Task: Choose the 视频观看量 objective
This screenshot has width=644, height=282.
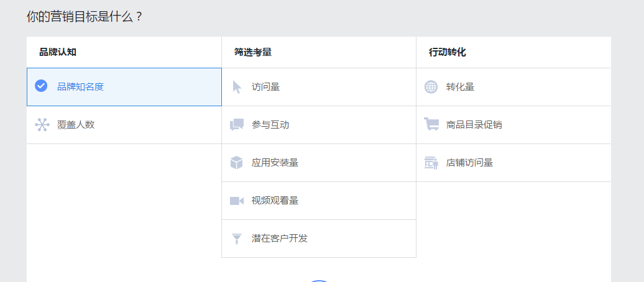Action: [x=275, y=201]
